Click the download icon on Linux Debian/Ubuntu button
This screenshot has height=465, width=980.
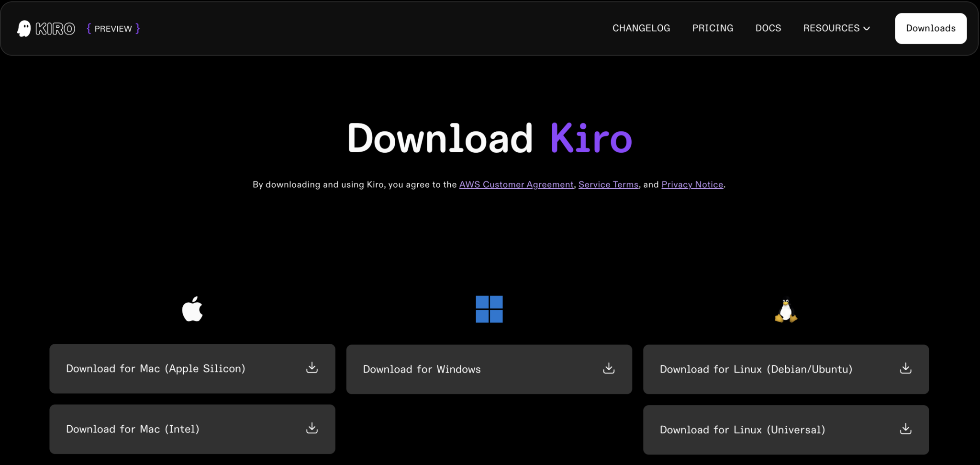coord(905,369)
